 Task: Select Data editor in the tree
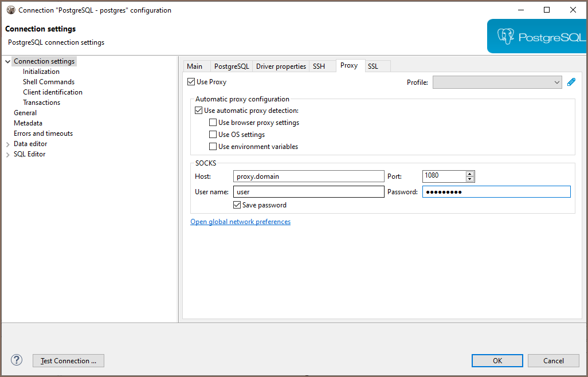pos(30,144)
